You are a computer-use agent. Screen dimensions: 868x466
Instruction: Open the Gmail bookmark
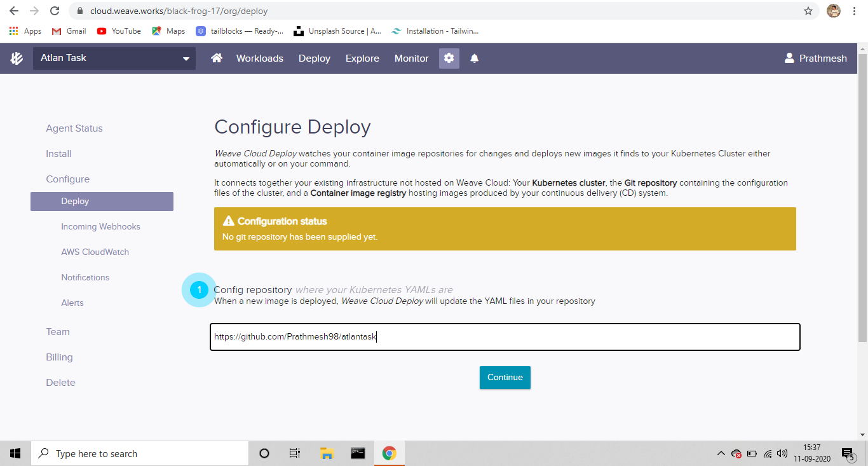point(69,31)
